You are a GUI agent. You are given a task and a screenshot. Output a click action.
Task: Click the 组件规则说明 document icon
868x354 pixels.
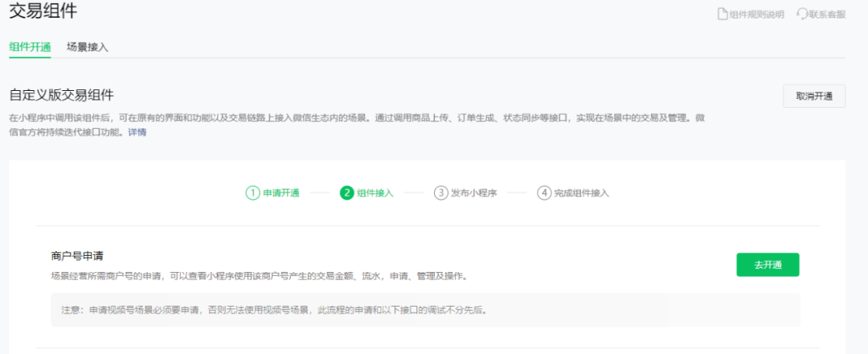point(723,14)
